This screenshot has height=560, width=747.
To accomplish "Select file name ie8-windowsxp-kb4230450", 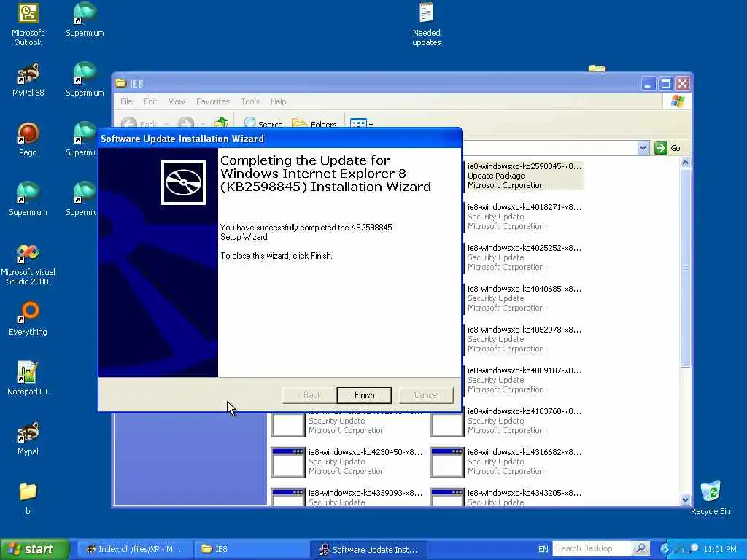I will point(365,452).
